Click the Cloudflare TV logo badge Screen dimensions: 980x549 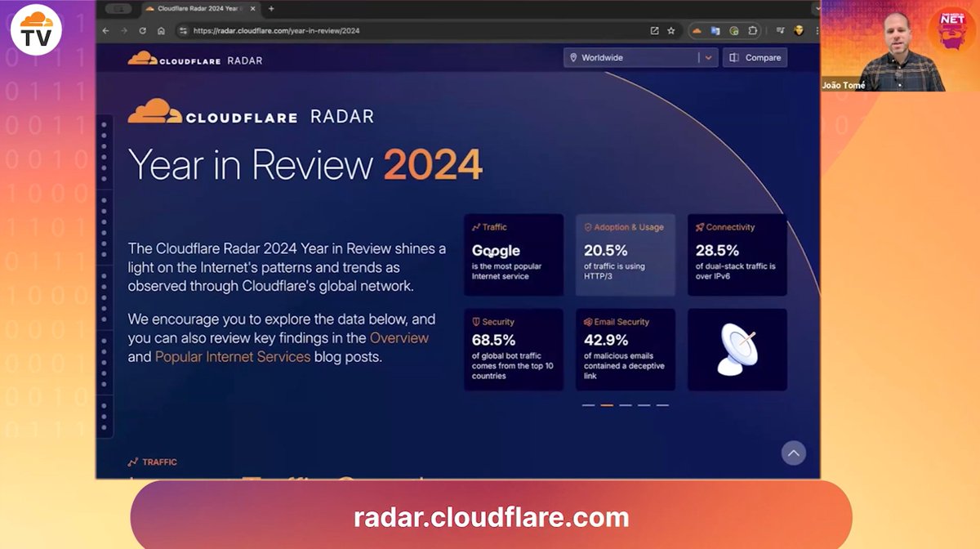[36, 29]
